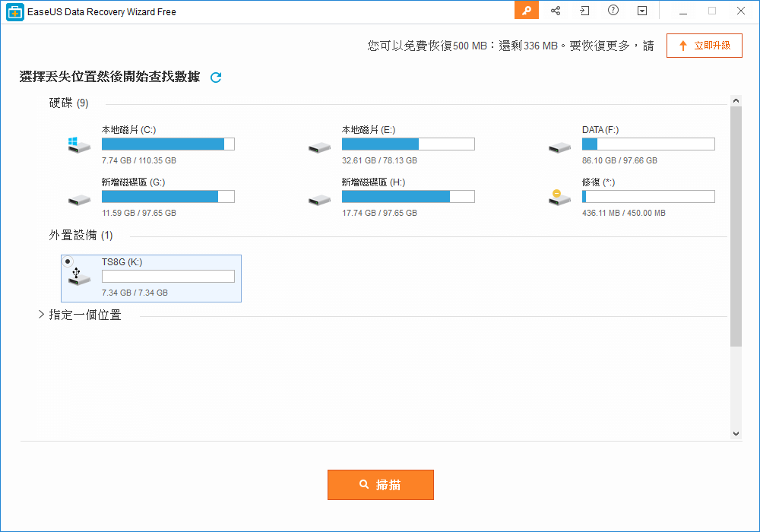Screen dimensions: 760x532
Task: Click the vertical scrollbar down arrow
Action: [735, 432]
